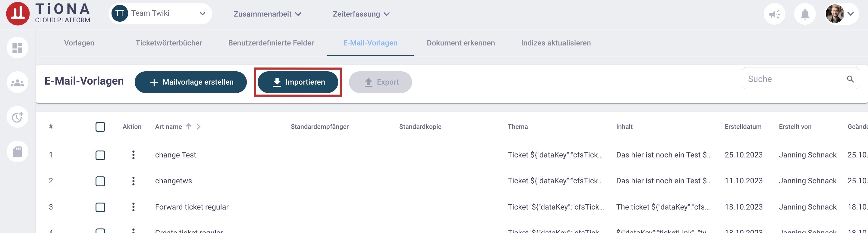The width and height of the screenshot is (868, 233).
Task: Click the user profile avatar
Action: (835, 14)
